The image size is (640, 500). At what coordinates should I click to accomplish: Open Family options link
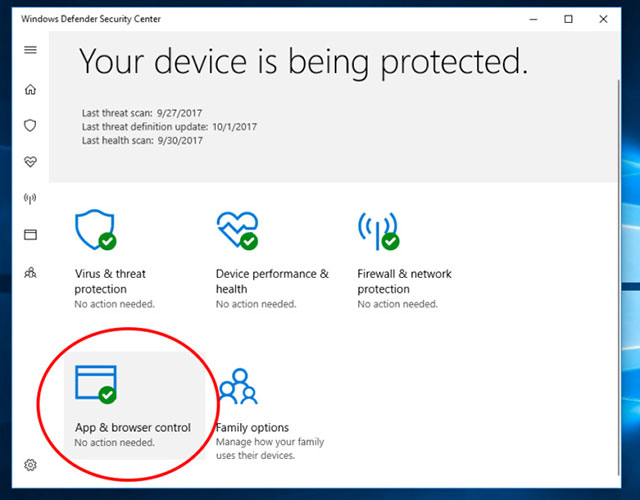[x=252, y=427]
